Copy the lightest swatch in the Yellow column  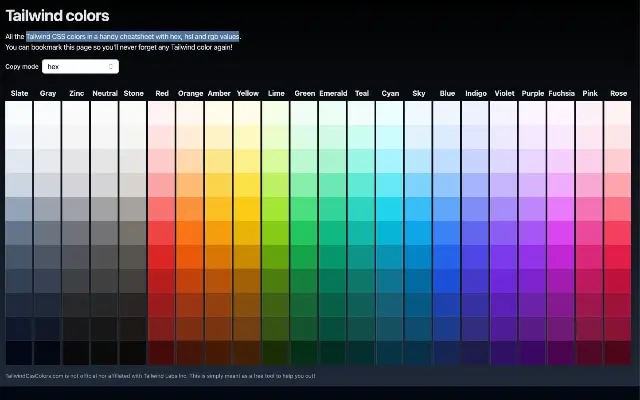pos(247,113)
